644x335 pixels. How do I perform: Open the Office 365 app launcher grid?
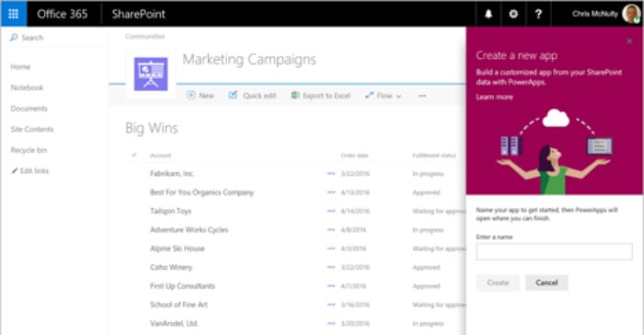[x=13, y=14]
